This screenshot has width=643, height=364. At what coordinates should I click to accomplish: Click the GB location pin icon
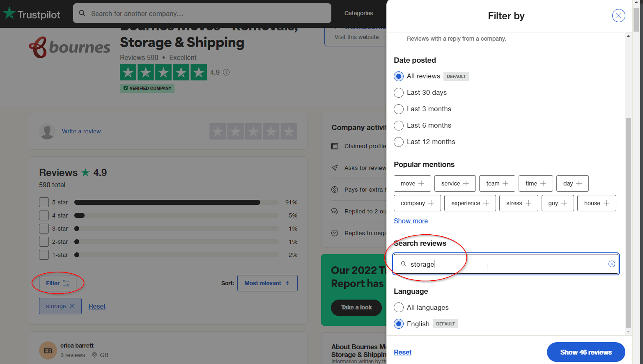click(94, 355)
